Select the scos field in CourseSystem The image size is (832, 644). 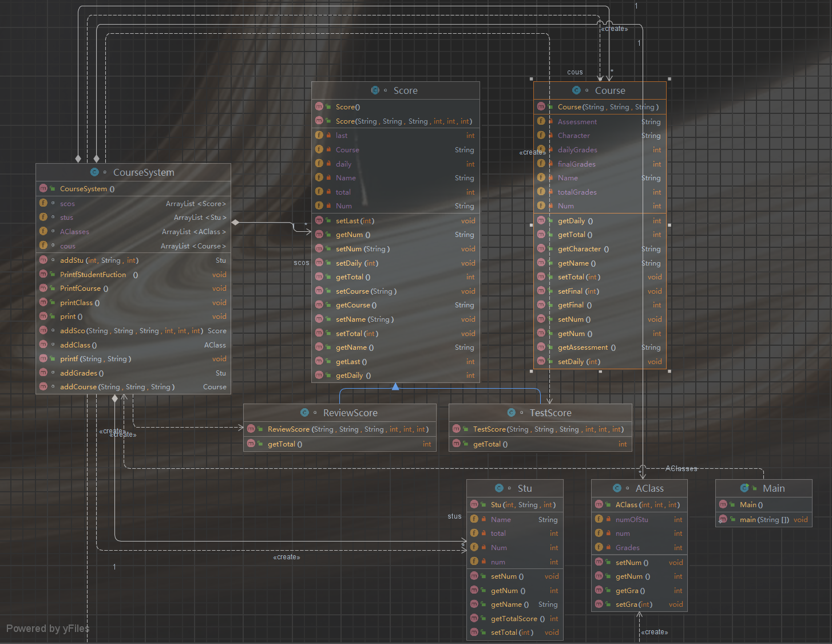click(133, 204)
